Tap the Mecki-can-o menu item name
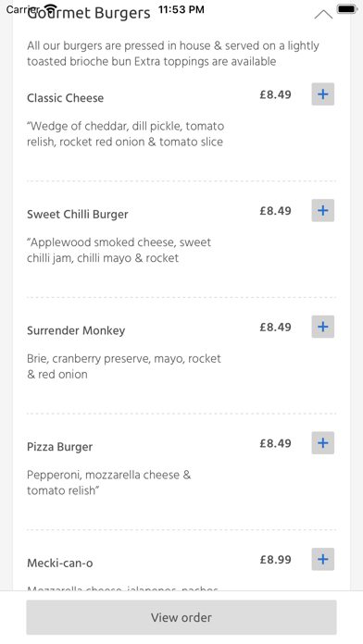Viewport: 363px width, 644px height. [60, 563]
